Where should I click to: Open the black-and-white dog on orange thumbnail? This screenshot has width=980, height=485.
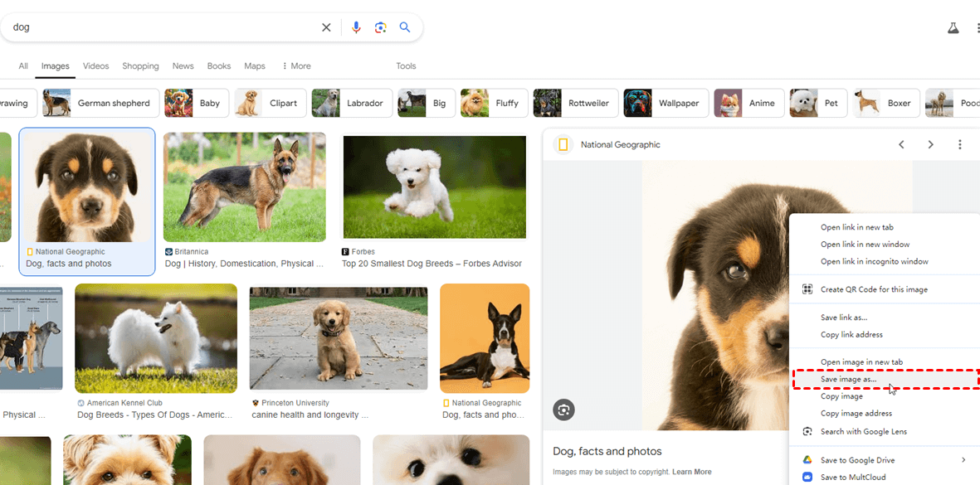(485, 338)
